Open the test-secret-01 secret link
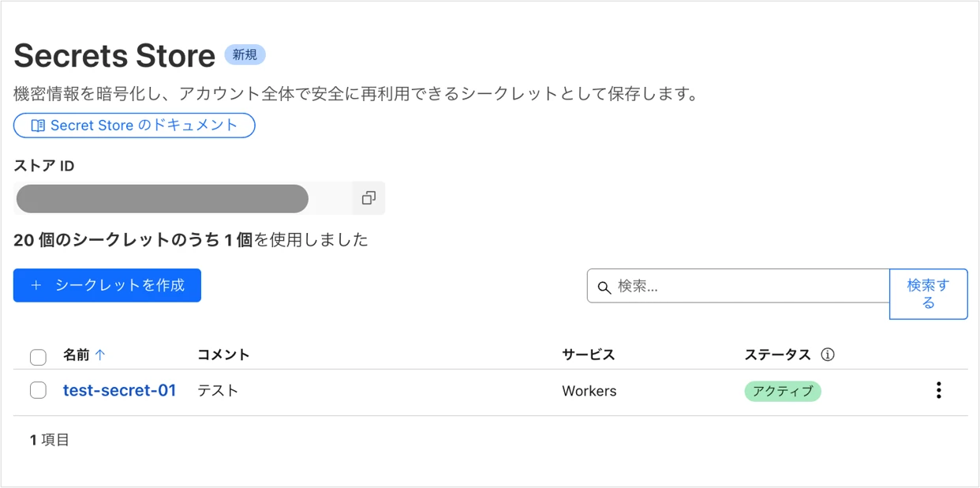Viewport: 980px width, 488px height. pyautogui.click(x=119, y=390)
